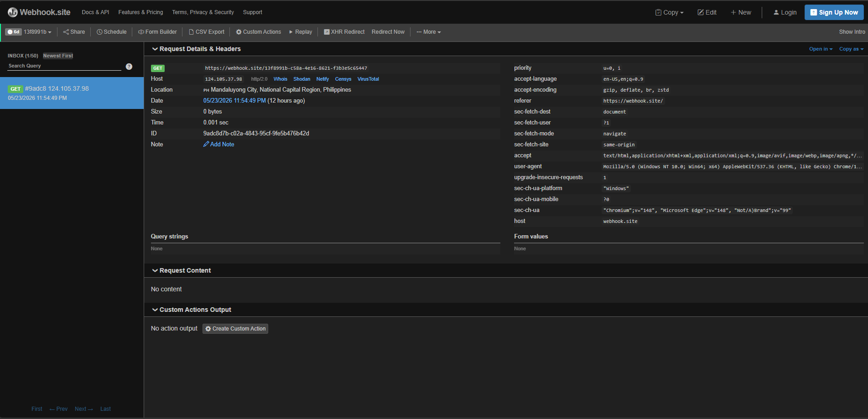Open Terms, Privacy & Security
Viewport: 868px width, 419px height.
[203, 12]
